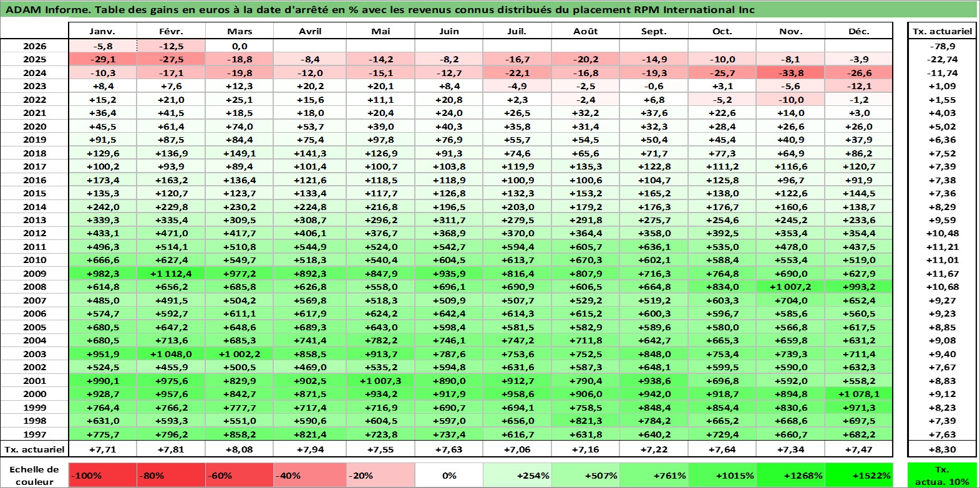980x488 pixels.
Task: Select the +8,08 Tx. actuariel value under Mars
Action: point(240,449)
